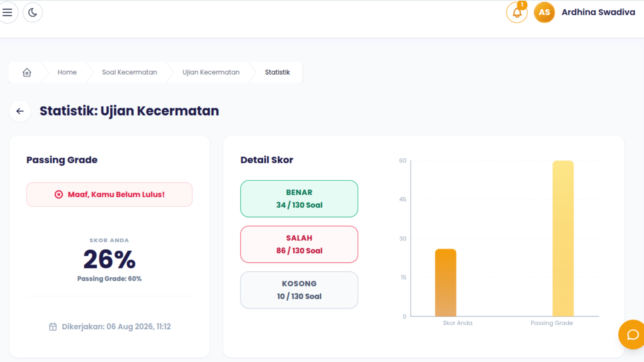644x362 pixels.
Task: Open Soal Kecermatan breadcrumb
Action: (x=129, y=72)
